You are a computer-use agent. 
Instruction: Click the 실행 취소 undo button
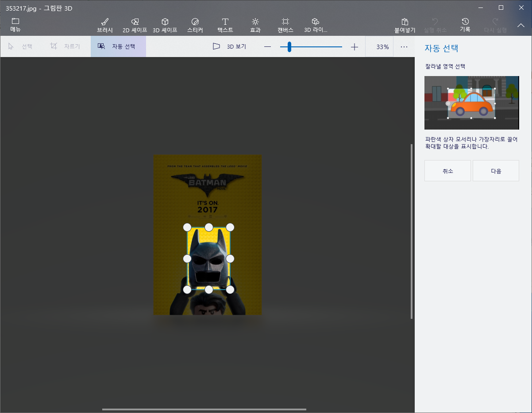click(435, 26)
